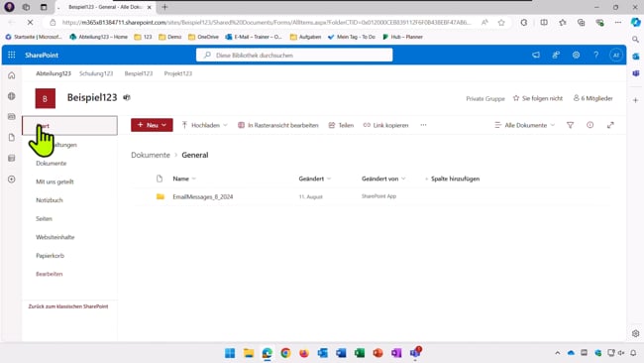Open the 6 Mitglieder members list
The image size is (644, 363).
coord(593,98)
